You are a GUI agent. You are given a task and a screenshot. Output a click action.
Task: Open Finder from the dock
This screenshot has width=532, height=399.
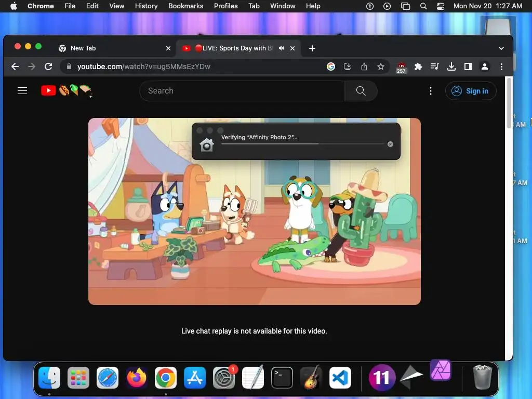(x=49, y=377)
